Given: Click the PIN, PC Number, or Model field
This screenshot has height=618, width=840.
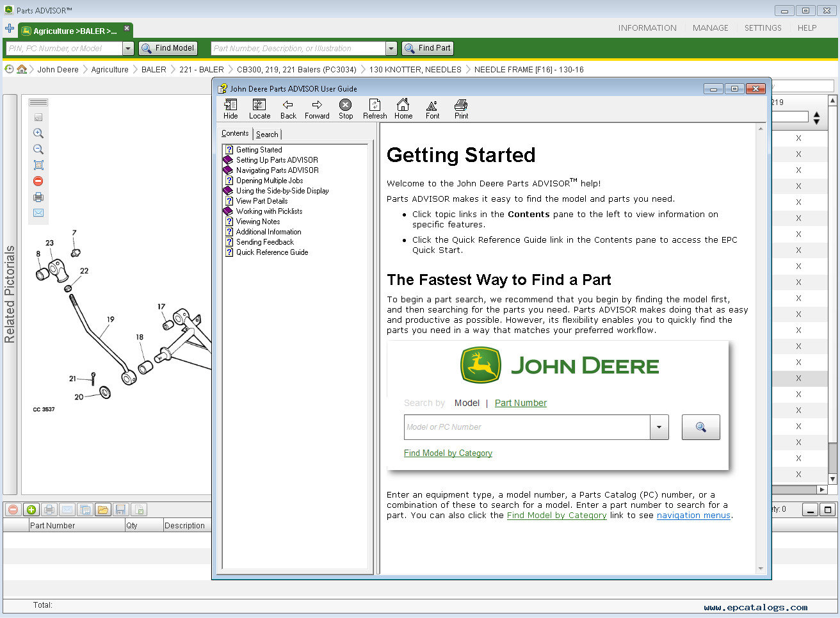Looking at the screenshot, I should tap(63, 49).
